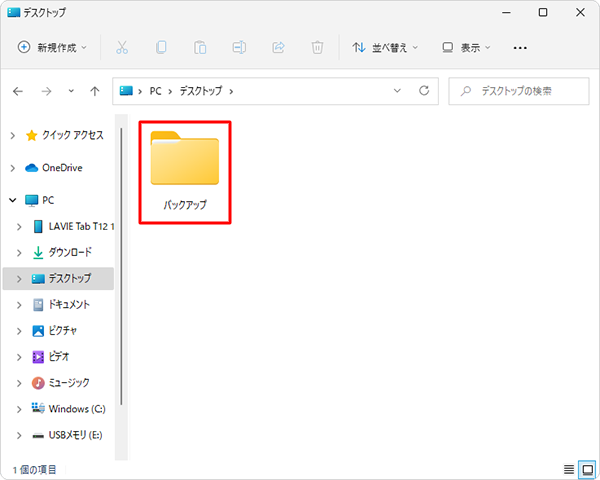Open ピクチャ in navigation pane
This screenshot has width=600, height=480.
point(63,331)
